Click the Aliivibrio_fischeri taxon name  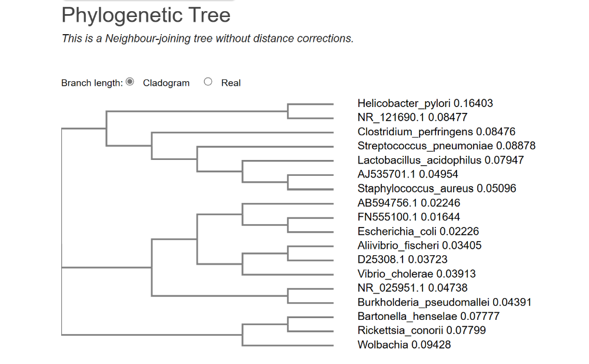tap(419, 245)
